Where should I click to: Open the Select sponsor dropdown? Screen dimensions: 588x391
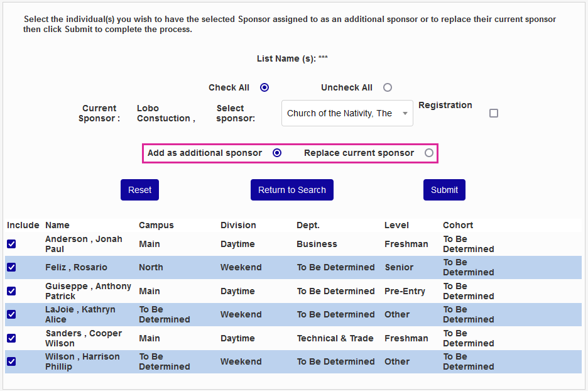[x=347, y=113]
